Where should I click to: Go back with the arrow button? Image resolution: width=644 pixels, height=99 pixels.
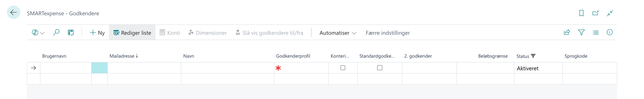click(13, 12)
